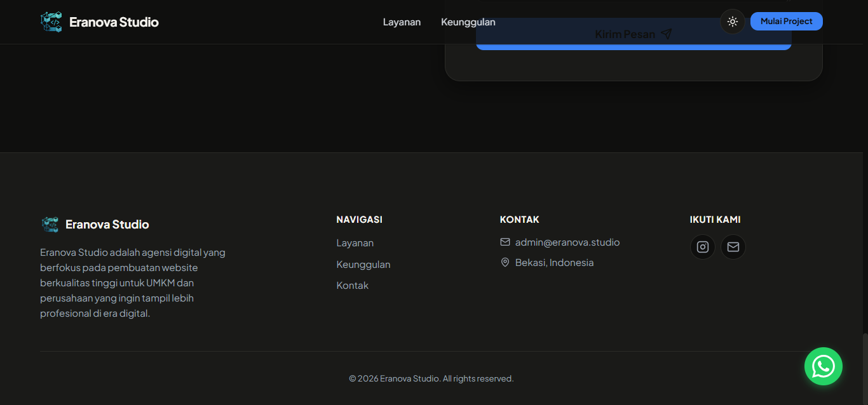
Task: Click the agency description paragraph in footer
Action: [133, 282]
